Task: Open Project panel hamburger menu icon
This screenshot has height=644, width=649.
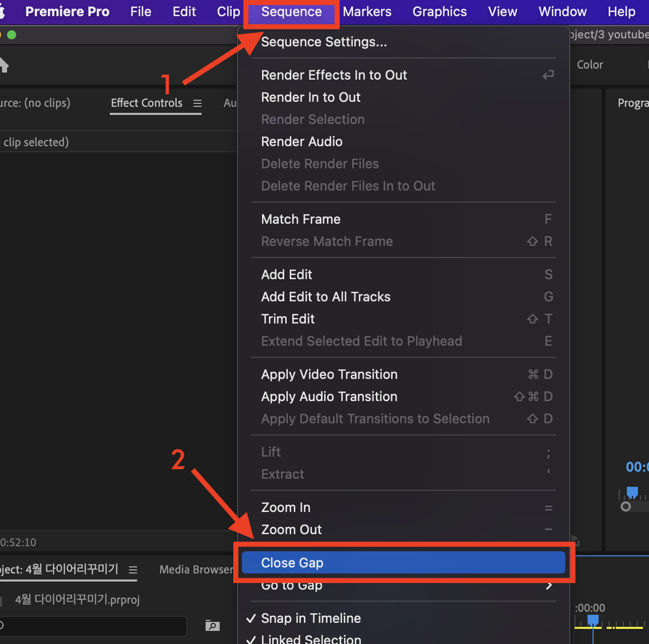Action: [x=133, y=570]
